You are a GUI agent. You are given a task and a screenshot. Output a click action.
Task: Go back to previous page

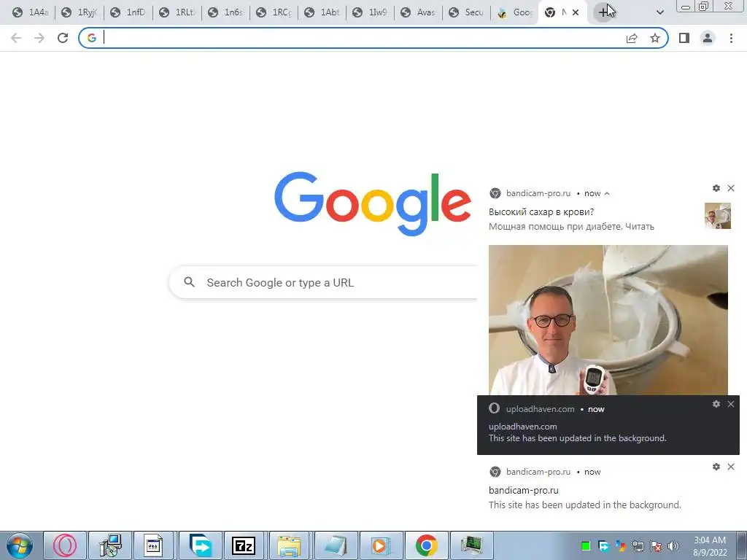click(16, 38)
